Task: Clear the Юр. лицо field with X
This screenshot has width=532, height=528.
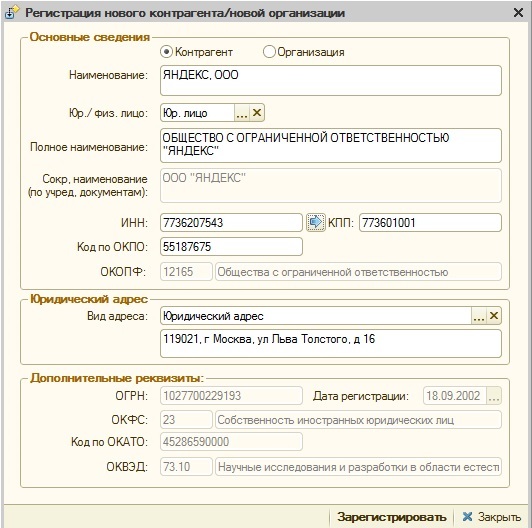Action: pos(257,113)
